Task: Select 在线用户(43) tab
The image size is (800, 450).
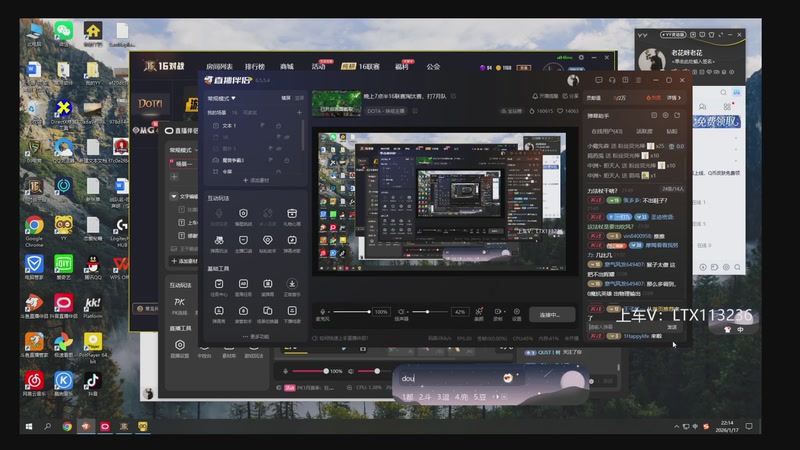Action: (607, 131)
